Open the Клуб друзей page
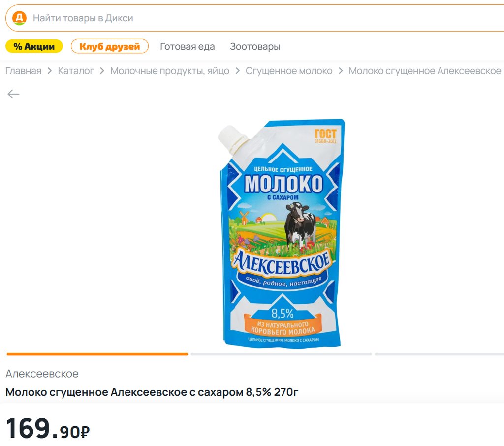This screenshot has width=504, height=446. (x=110, y=46)
